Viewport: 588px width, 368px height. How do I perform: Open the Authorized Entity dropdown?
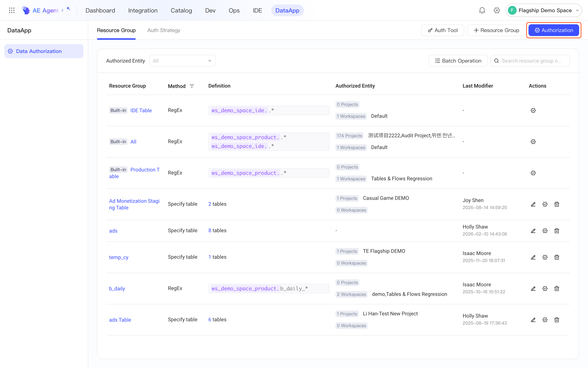coord(182,61)
